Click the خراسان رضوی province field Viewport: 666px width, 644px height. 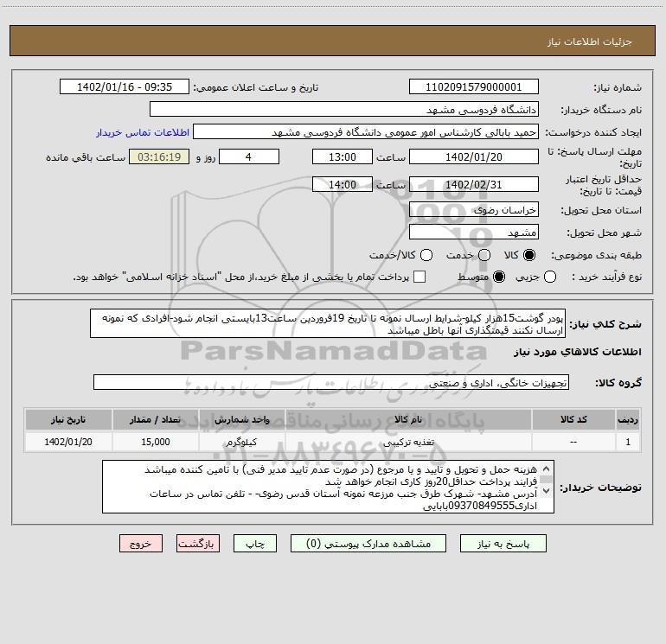(474, 210)
